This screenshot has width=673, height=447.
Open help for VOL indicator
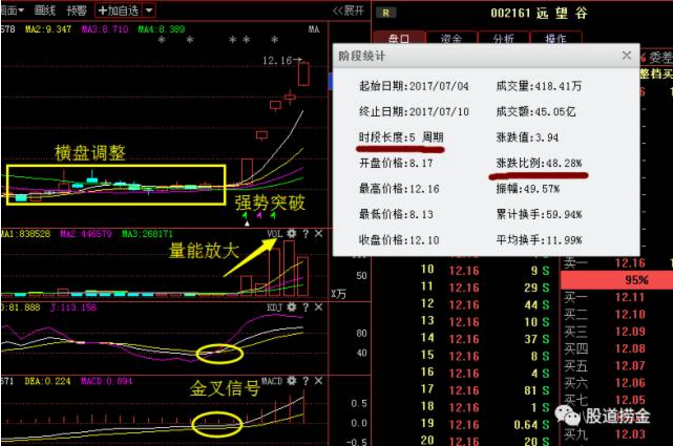304,234
